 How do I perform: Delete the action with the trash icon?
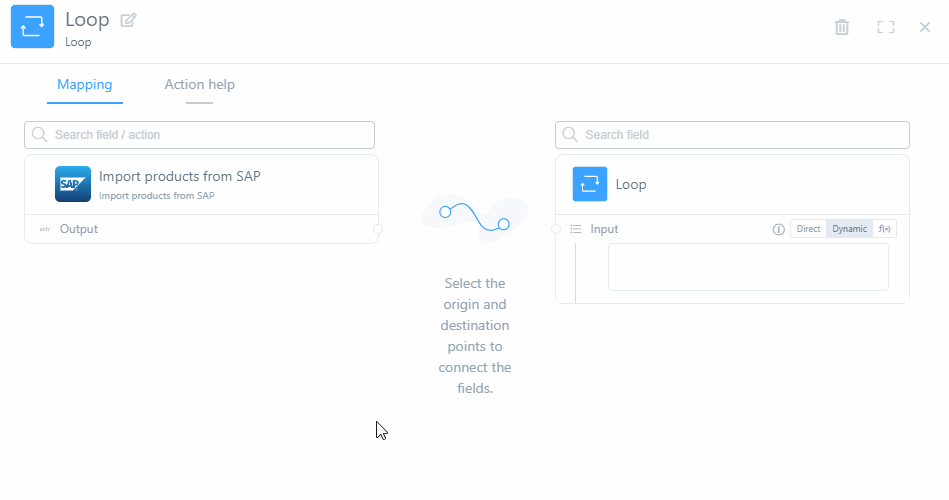click(842, 27)
